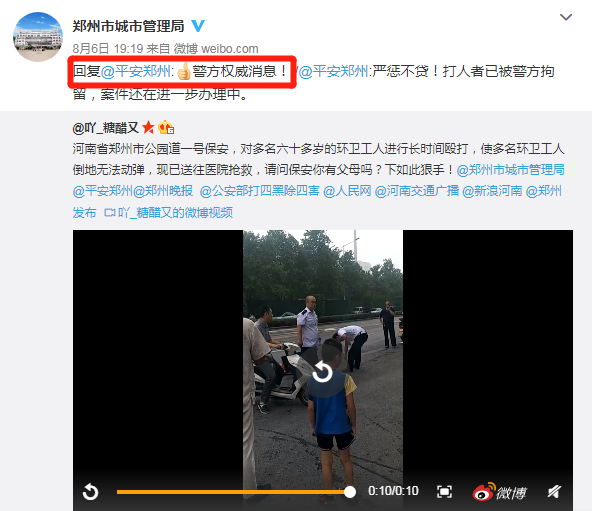The image size is (592, 511).
Task: Click the Weibo logo in video player
Action: pyautogui.click(x=500, y=492)
